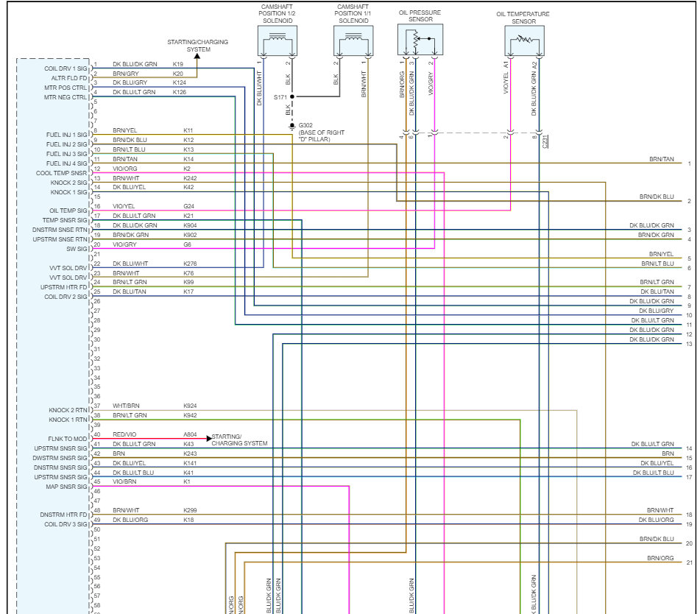Select the "TEMP SNSR SIG" label
700x614 pixels.
65,220
